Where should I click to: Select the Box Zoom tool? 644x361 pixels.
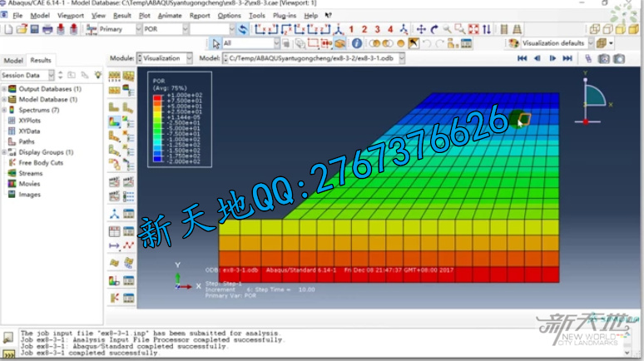(460, 29)
